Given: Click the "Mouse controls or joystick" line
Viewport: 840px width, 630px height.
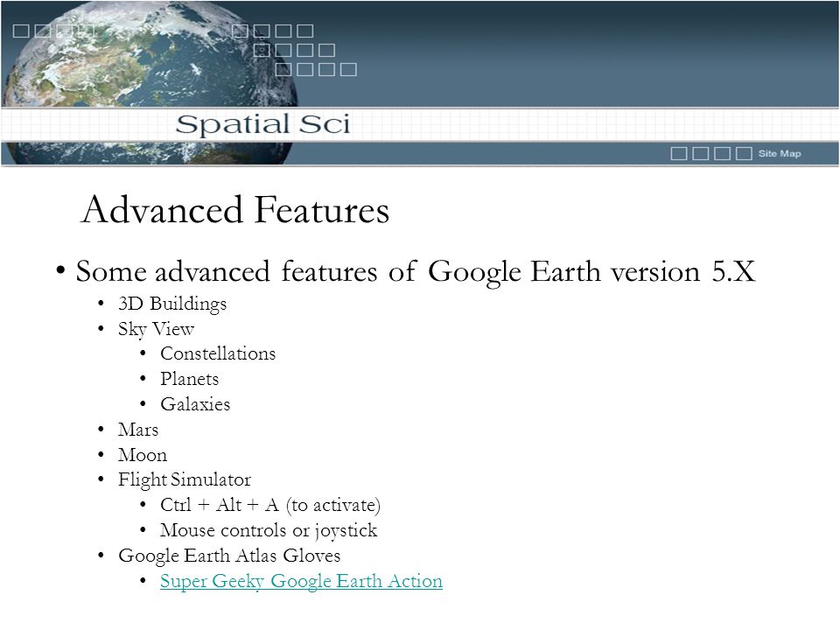Looking at the screenshot, I should click(x=269, y=530).
